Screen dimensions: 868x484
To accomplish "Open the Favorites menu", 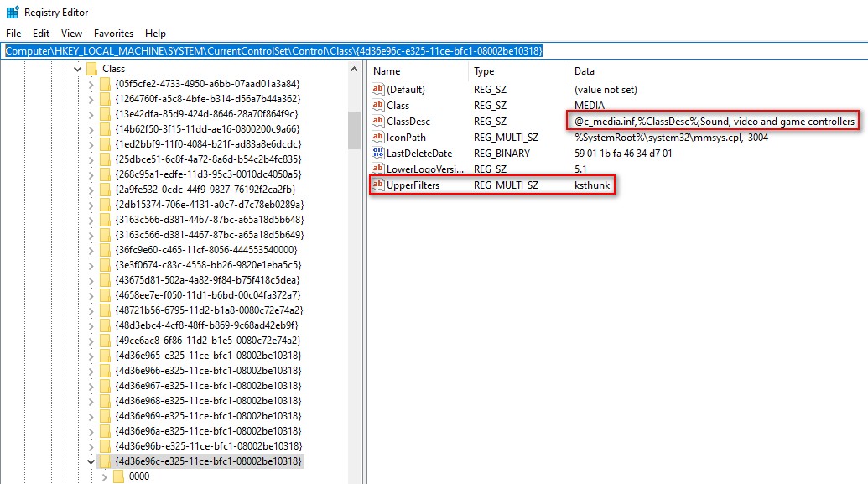I will [x=113, y=34].
